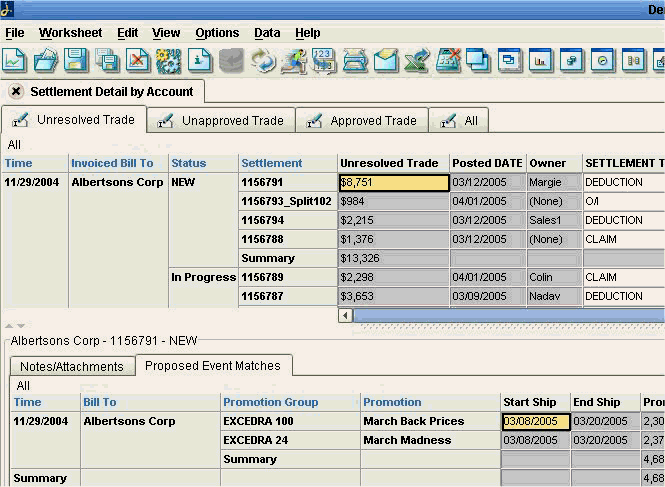Click the blue info icon in the toolbar
Viewport: 665px width, 487px height.
[200, 60]
